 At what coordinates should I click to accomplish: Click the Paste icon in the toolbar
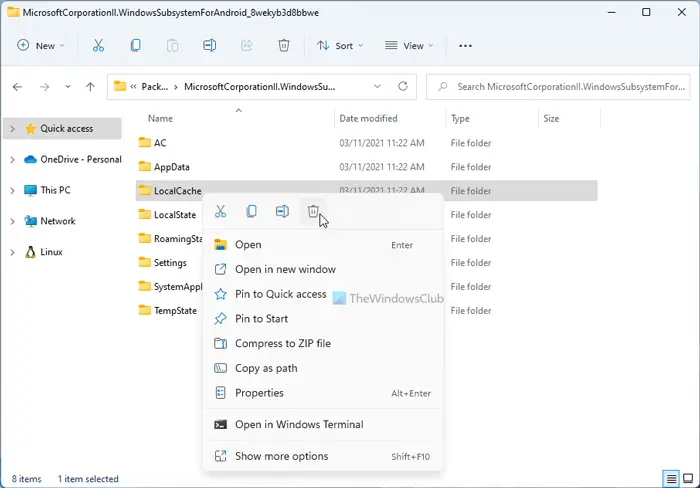tap(172, 46)
